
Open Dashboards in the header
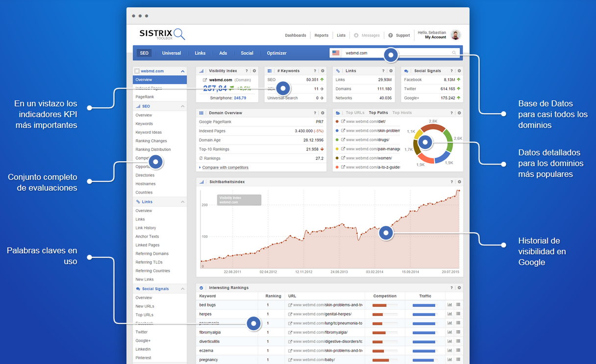296,35
